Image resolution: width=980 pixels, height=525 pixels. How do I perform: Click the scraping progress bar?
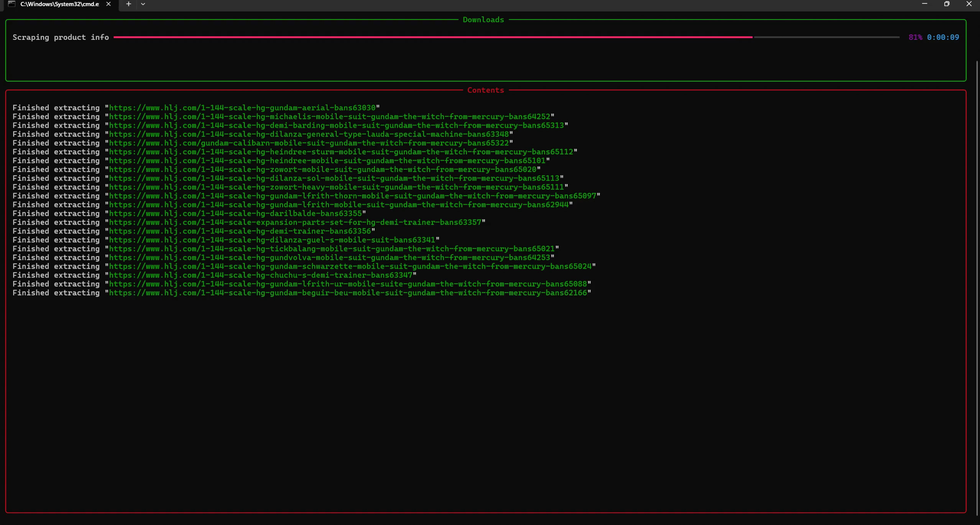point(506,37)
